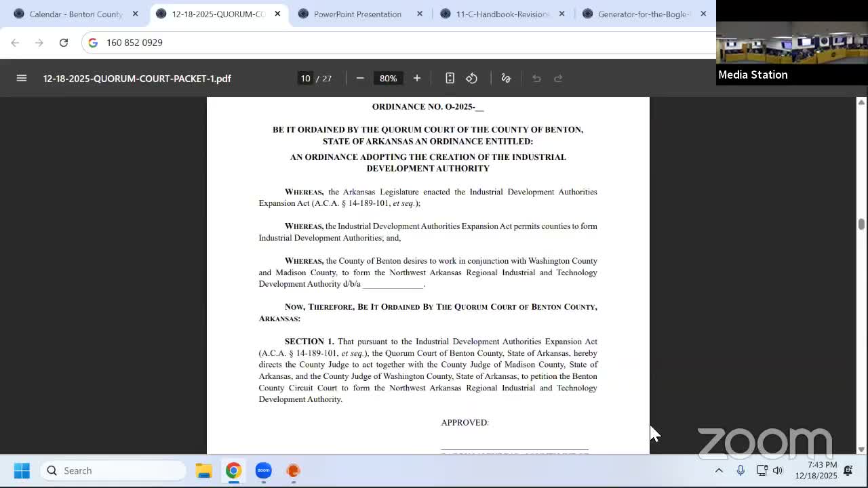
Task: Switch to the Calendar - Benton County tab
Action: (x=76, y=14)
